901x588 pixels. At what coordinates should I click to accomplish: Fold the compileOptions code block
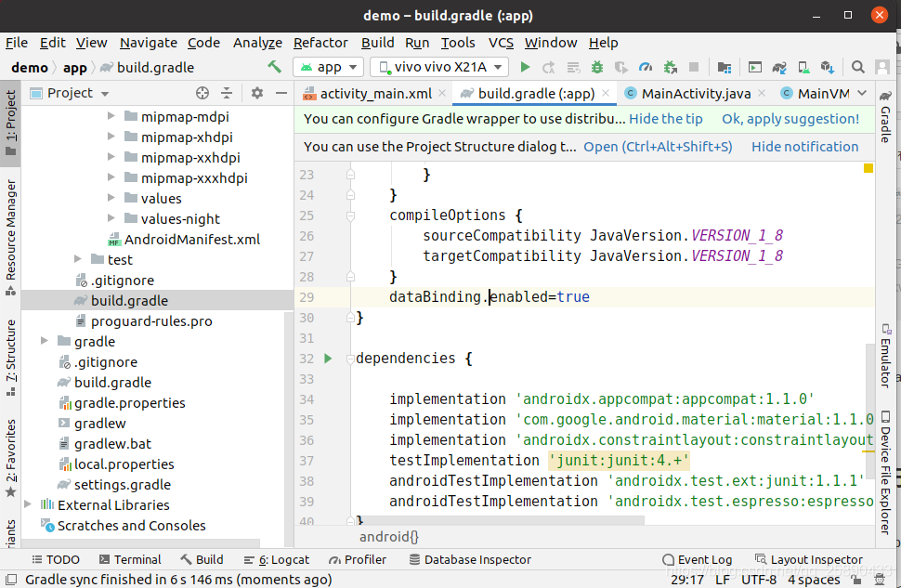tap(350, 216)
